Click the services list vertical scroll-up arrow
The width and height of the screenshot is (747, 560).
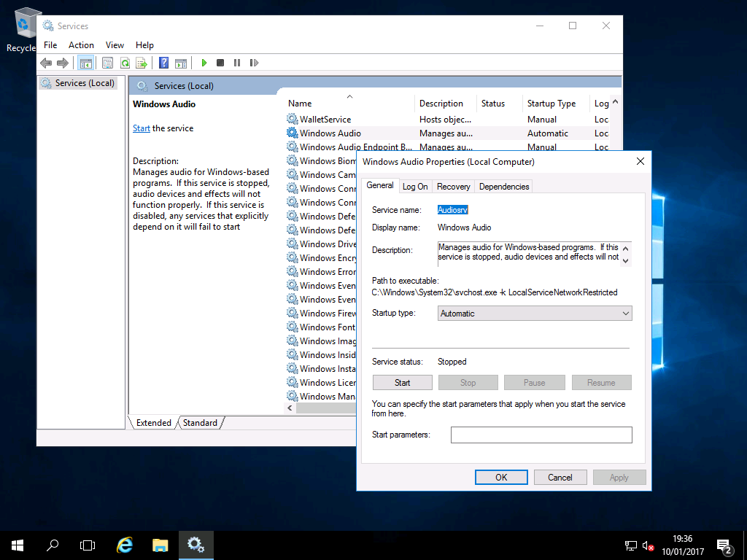point(615,102)
